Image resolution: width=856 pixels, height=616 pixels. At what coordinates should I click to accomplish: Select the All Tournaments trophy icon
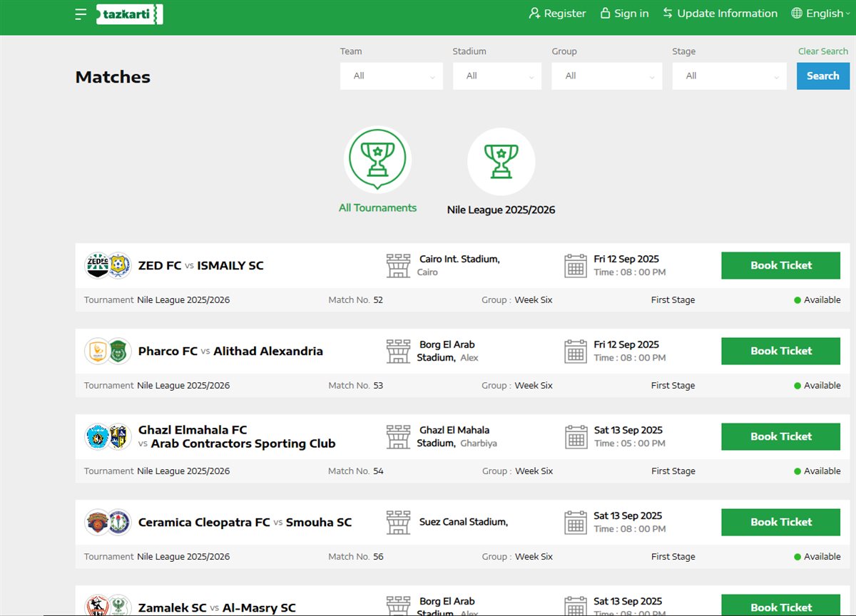pyautogui.click(x=377, y=159)
